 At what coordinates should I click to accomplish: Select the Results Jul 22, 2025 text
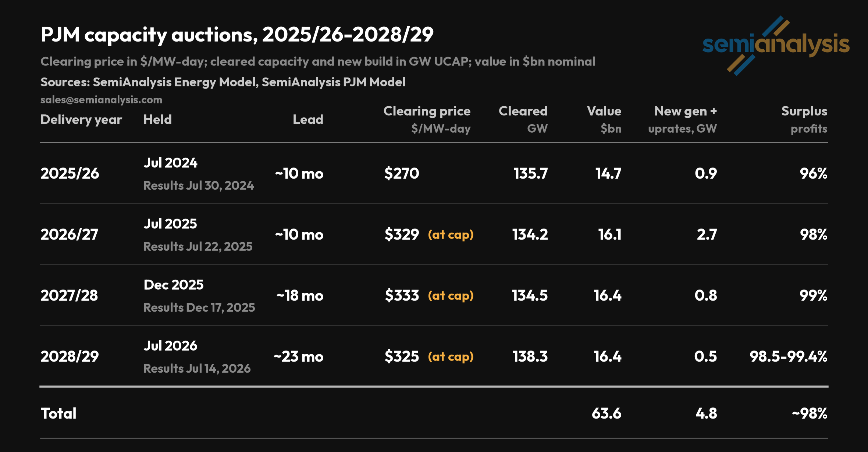click(198, 247)
